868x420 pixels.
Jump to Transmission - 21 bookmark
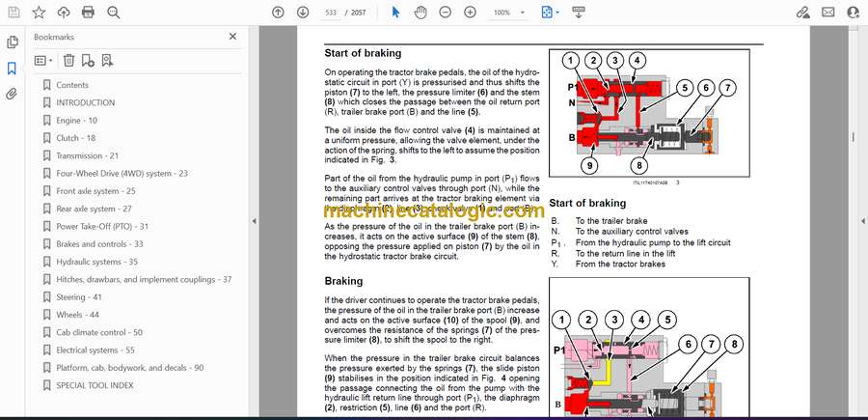(87, 155)
